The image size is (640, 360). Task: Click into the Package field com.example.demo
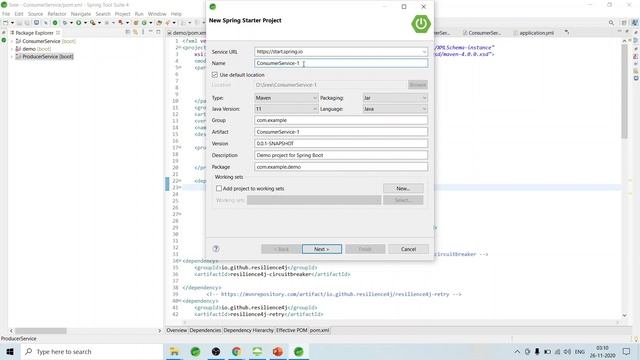point(341,167)
